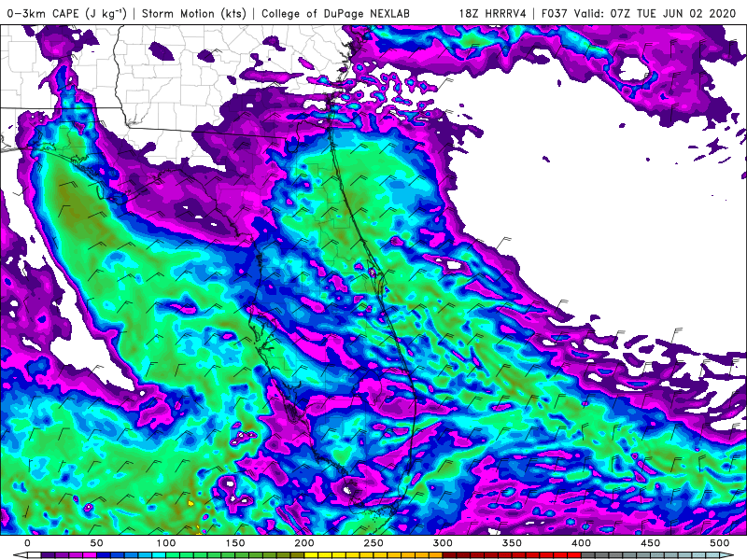Screen dimensions: 747x560
Task: Click the first dark red swatch right of the 300 mark
Action: (x=450, y=555)
